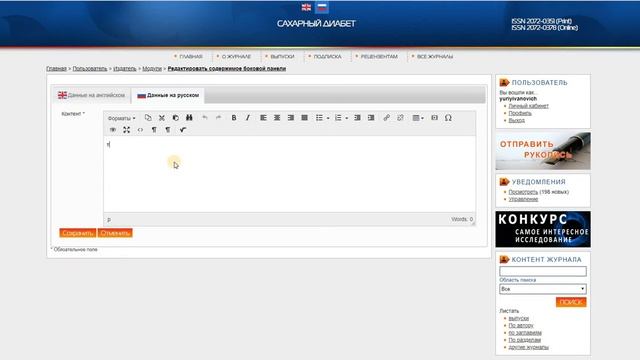Click Пользователь breadcrumb link
Image resolution: width=640 pixels, height=360 pixels.
tap(90, 69)
